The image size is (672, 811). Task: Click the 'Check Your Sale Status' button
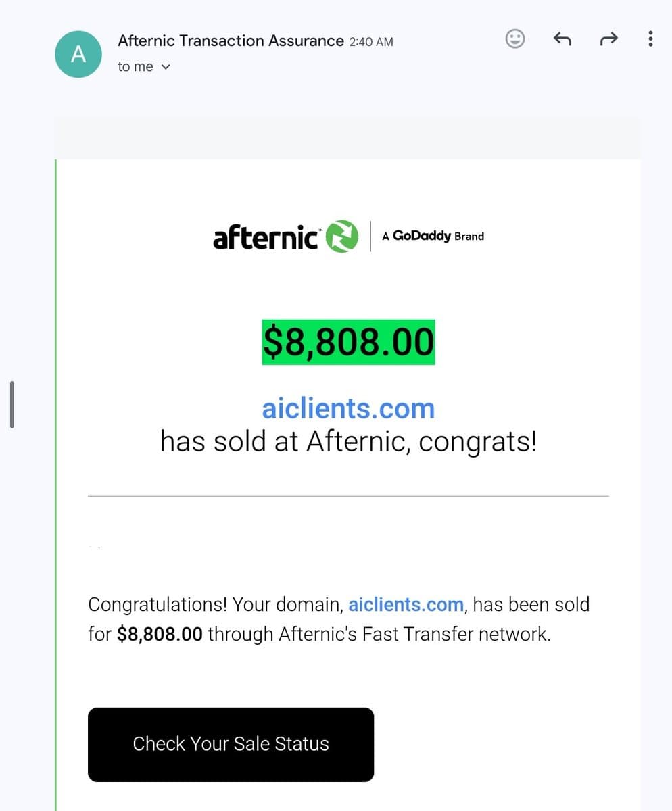231,744
